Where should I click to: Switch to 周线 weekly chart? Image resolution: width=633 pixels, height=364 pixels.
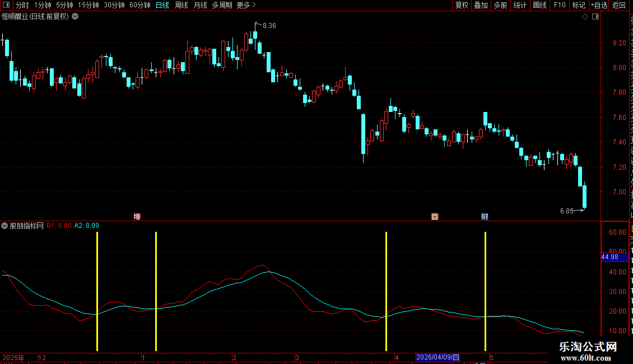pos(181,5)
